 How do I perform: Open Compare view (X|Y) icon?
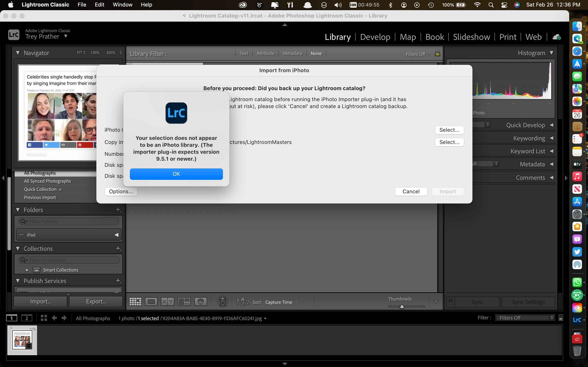coord(167,302)
